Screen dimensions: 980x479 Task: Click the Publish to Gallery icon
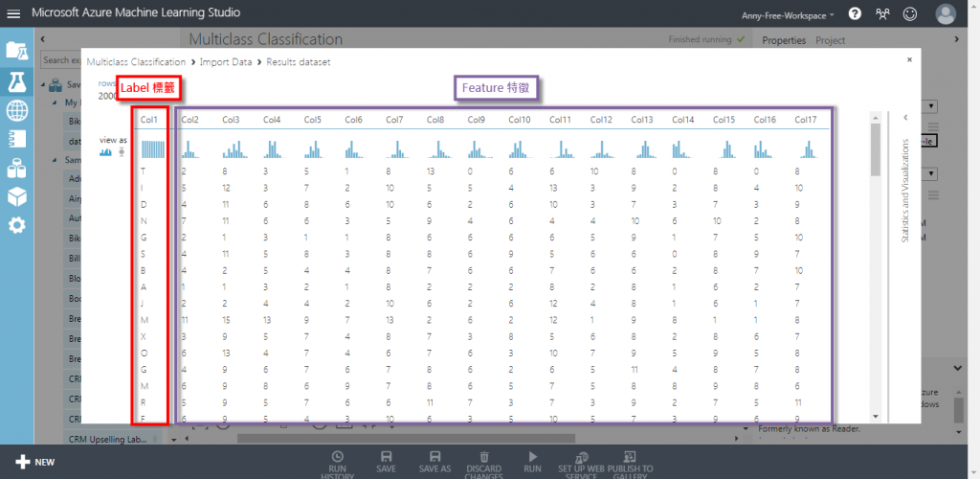pos(630,457)
